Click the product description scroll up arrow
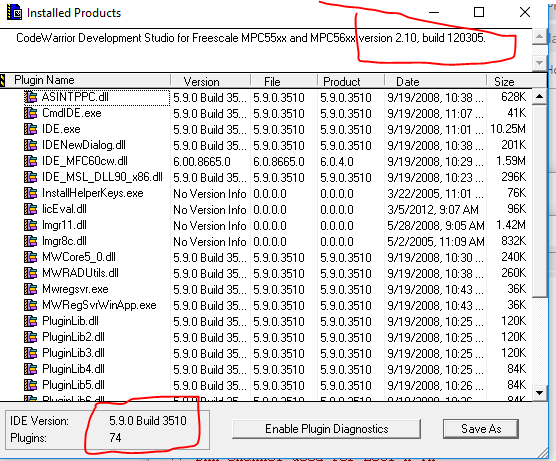The height and width of the screenshot is (461, 556). (x=539, y=37)
